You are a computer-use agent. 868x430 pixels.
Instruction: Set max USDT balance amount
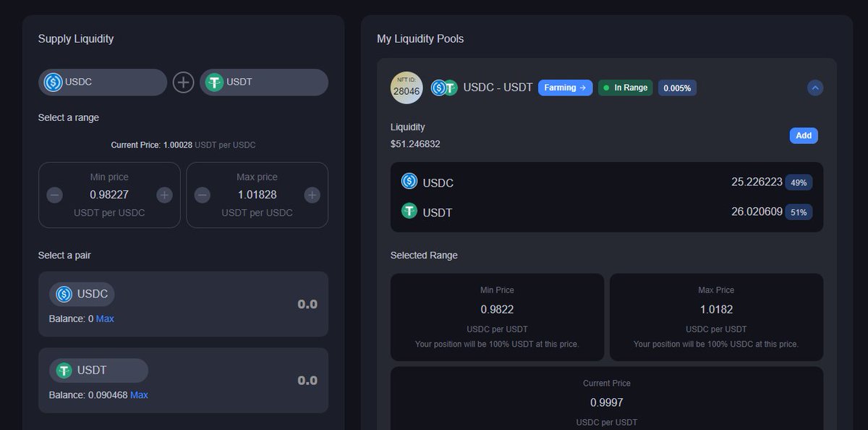[139, 395]
